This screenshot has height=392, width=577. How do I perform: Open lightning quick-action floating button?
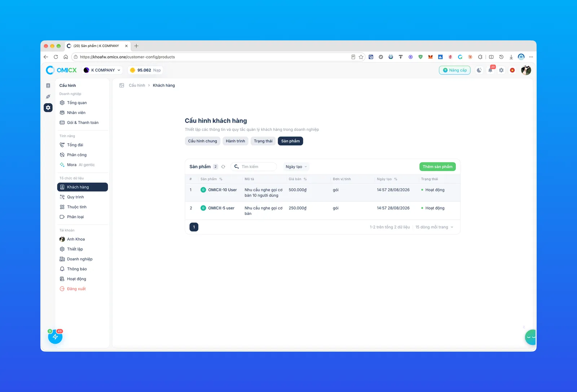55,337
